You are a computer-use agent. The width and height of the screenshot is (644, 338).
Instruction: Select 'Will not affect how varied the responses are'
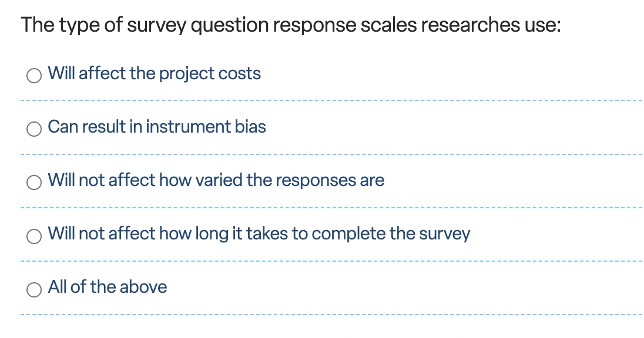33,182
